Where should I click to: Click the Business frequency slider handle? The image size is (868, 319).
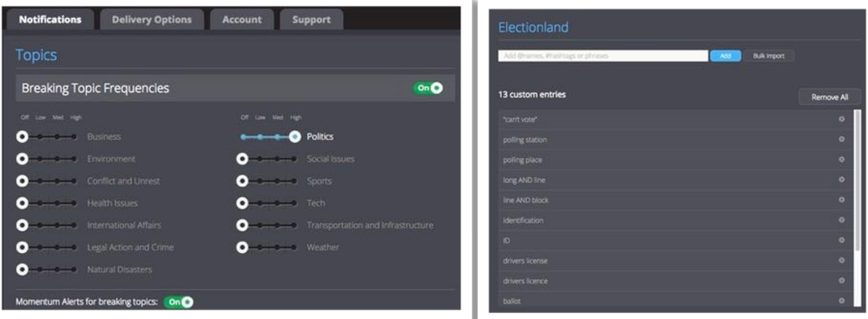[22, 136]
